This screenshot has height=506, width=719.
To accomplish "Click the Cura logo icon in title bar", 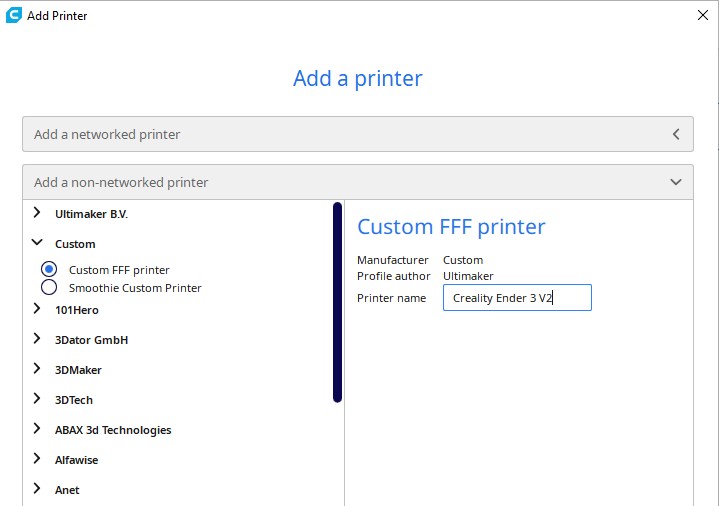I will 14,15.
